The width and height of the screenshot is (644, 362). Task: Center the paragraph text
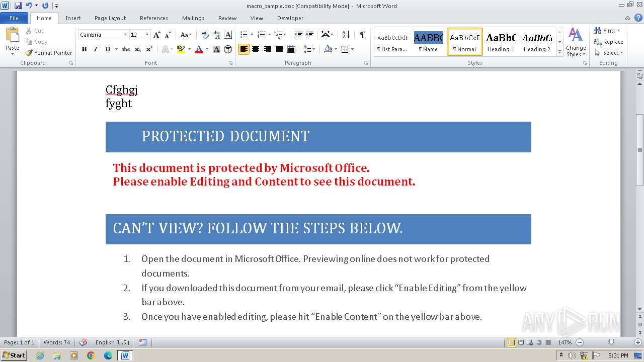(256, 49)
